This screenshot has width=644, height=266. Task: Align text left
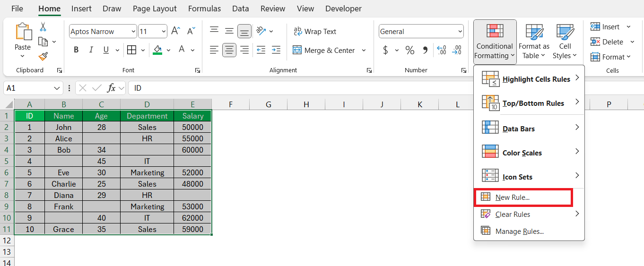[x=214, y=50]
